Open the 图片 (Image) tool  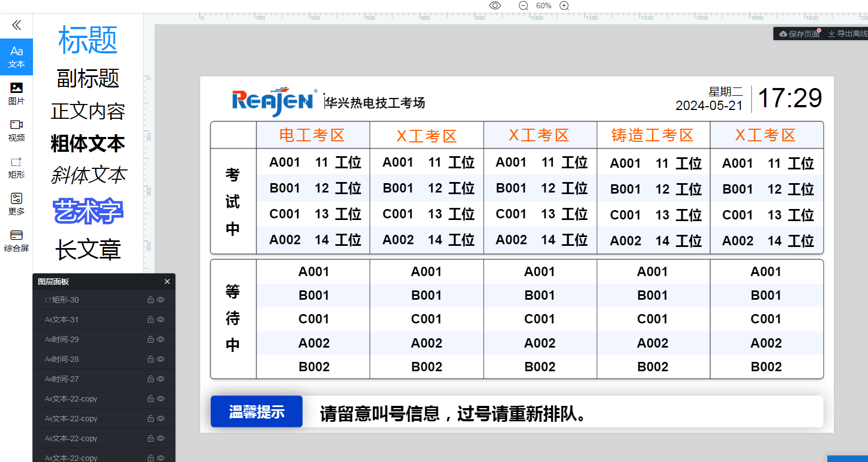tap(17, 94)
